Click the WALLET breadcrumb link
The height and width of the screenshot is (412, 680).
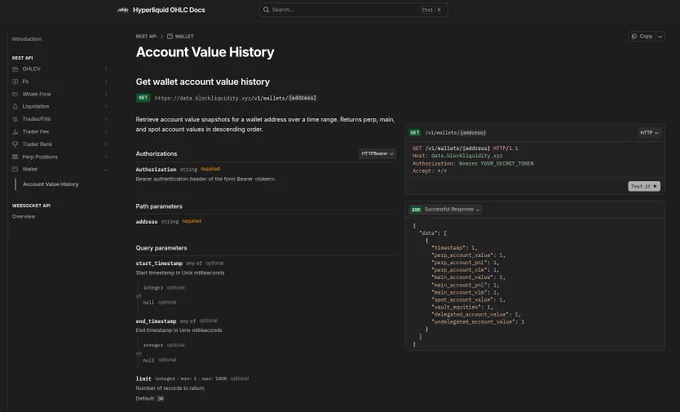(x=184, y=36)
